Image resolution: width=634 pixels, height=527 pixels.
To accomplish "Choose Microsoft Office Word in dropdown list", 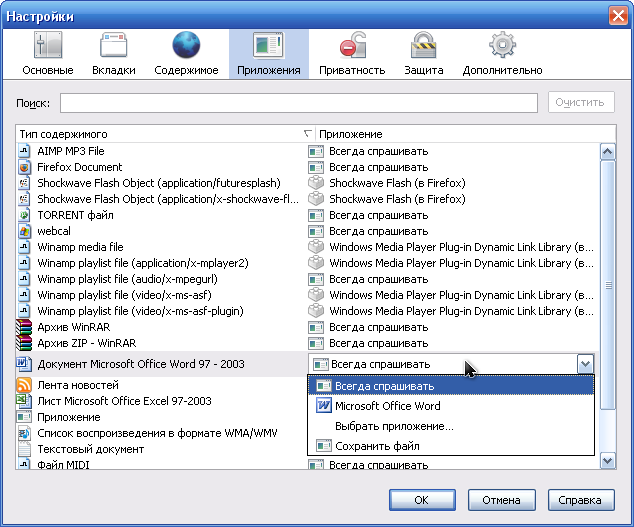I will (x=451, y=406).
